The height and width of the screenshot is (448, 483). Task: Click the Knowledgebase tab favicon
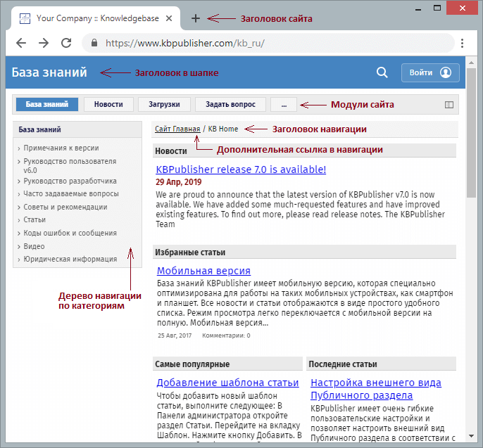[25, 18]
